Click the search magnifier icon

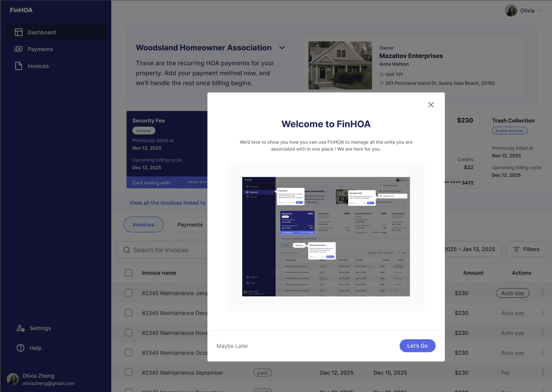point(127,250)
